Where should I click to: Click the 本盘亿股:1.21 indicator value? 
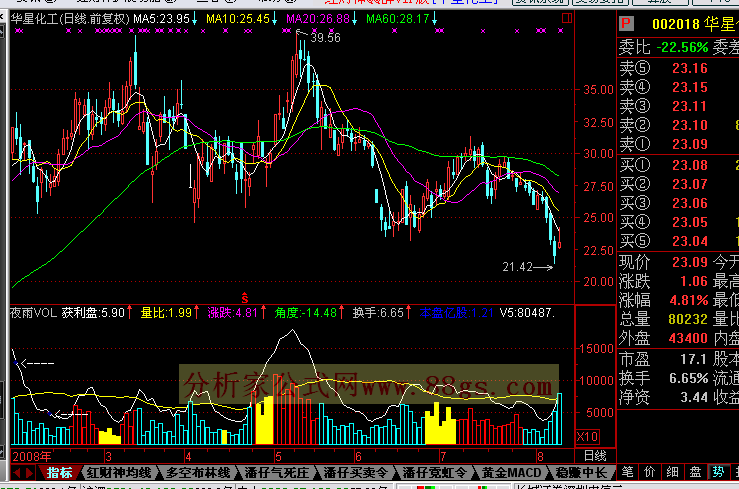point(456,313)
